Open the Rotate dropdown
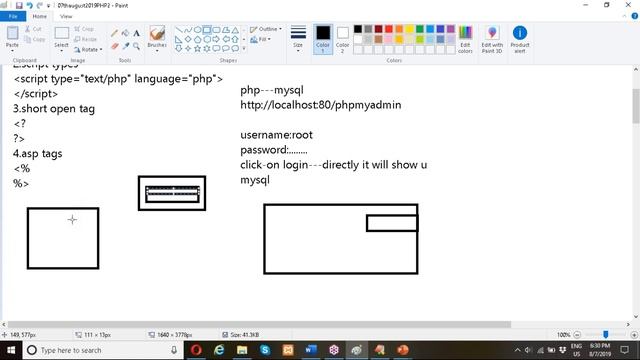Screen dimensions: 640x360 [x=89, y=49]
